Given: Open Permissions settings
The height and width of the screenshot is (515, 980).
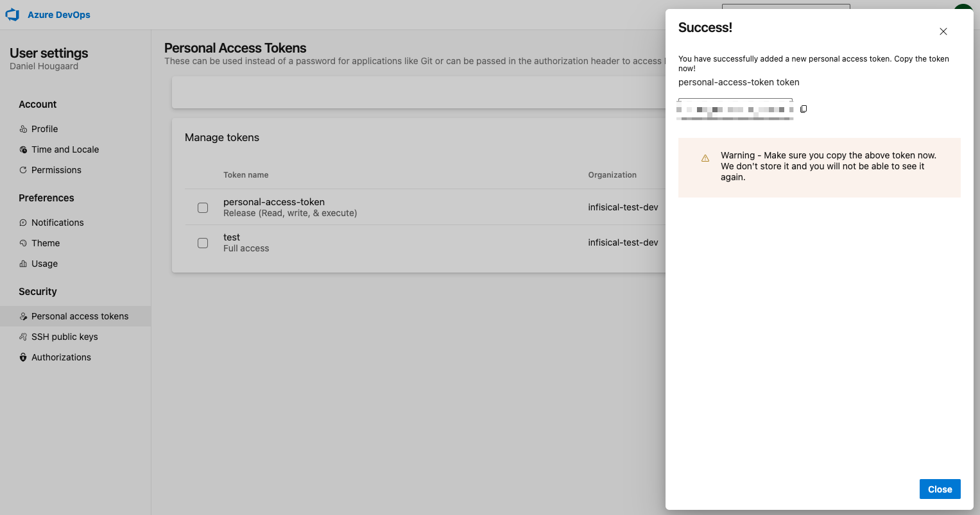Looking at the screenshot, I should [x=56, y=170].
